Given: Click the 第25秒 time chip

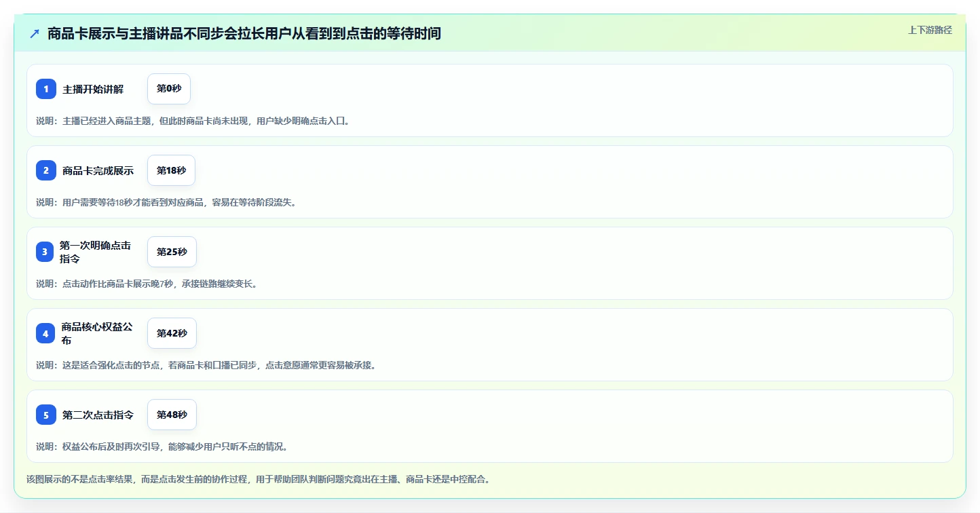Looking at the screenshot, I should pyautogui.click(x=172, y=252).
